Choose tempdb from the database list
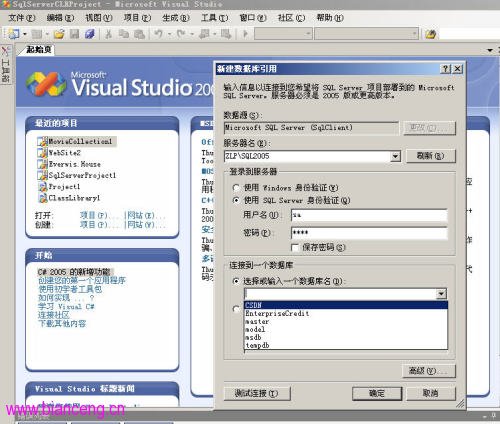The image size is (500, 424). (346, 345)
